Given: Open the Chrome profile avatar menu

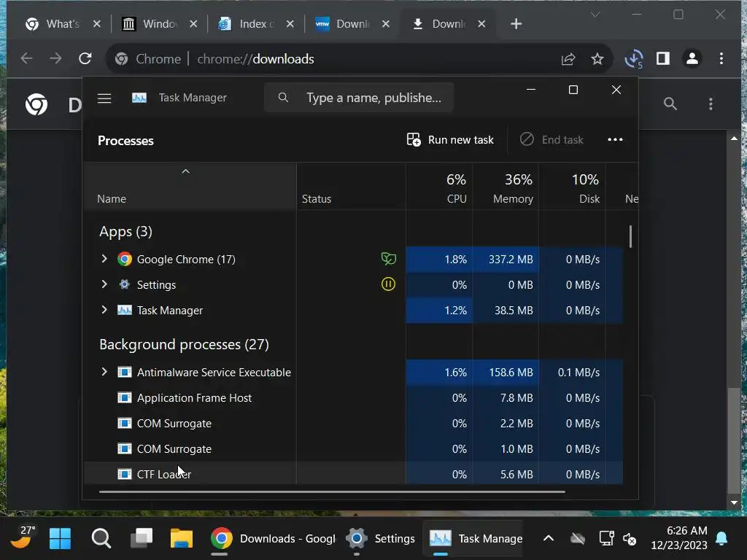Looking at the screenshot, I should [x=692, y=58].
